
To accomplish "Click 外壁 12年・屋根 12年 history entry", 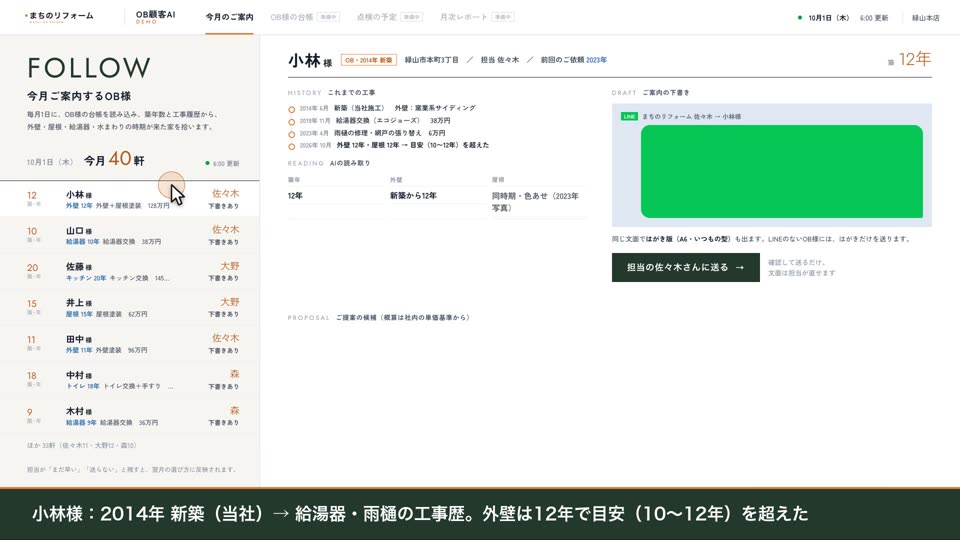I will tap(413, 145).
